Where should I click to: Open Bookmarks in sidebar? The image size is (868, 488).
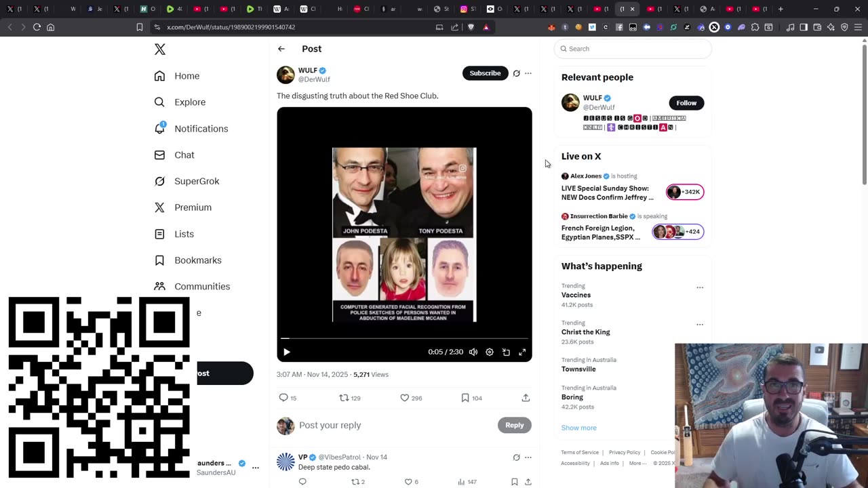point(188,260)
